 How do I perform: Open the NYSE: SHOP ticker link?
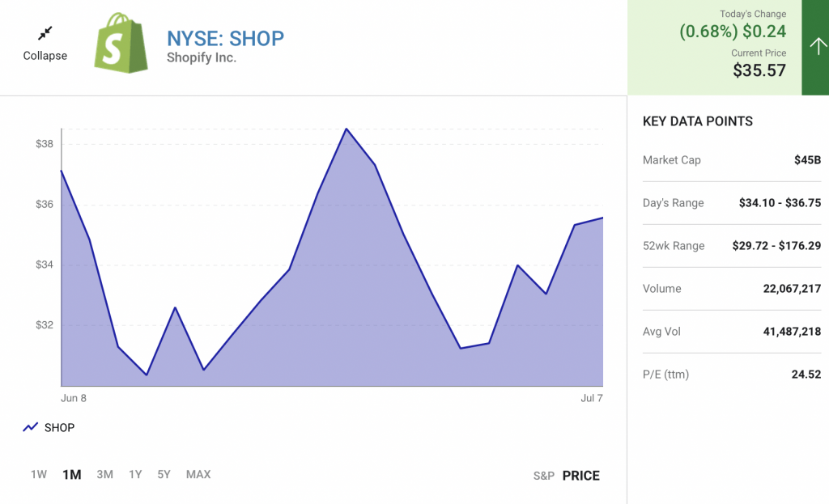tap(225, 38)
